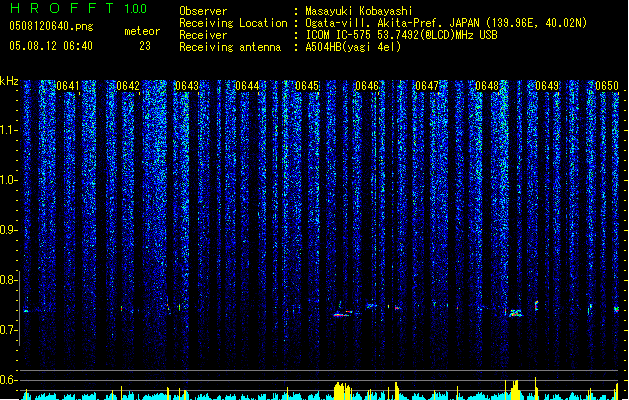
Task: Click the 0649 time marker
Action: pos(547,86)
